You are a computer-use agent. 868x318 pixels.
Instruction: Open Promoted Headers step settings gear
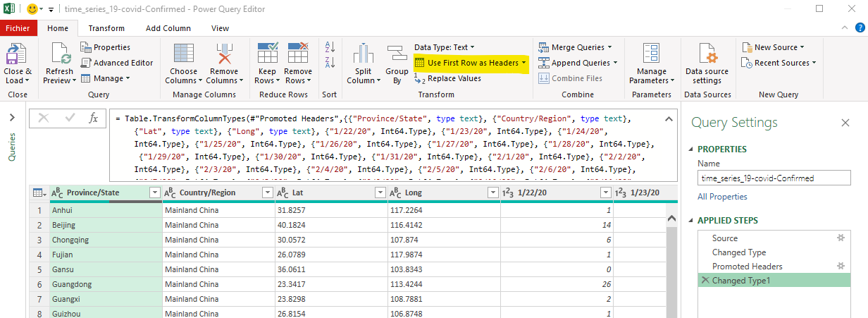point(840,266)
